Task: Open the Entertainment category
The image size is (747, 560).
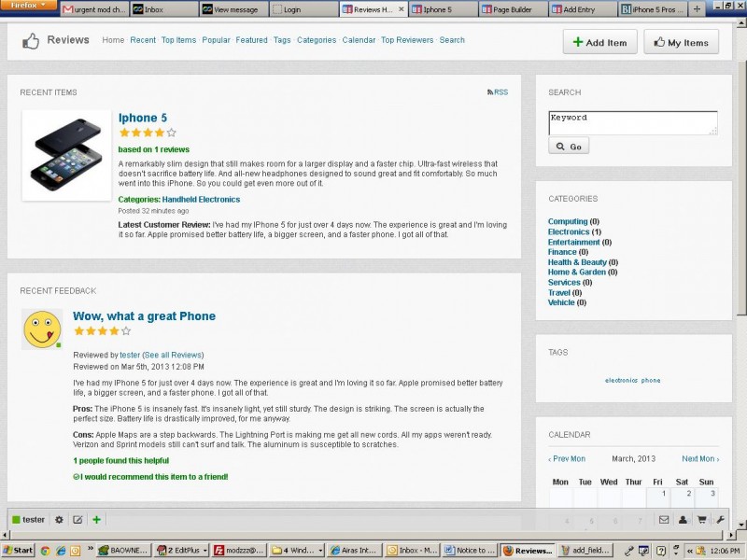Action: [573, 242]
